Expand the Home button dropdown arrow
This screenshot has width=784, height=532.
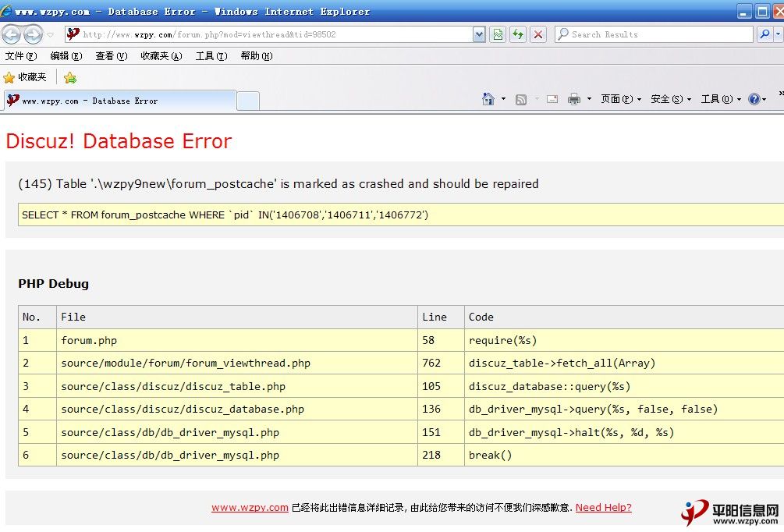tap(503, 99)
